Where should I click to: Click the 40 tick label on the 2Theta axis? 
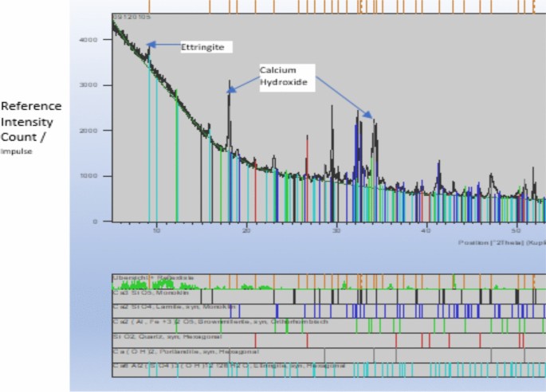pos(426,230)
